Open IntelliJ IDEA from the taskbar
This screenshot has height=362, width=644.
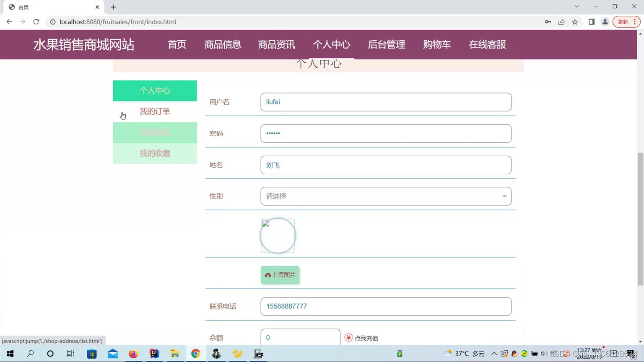click(x=154, y=354)
